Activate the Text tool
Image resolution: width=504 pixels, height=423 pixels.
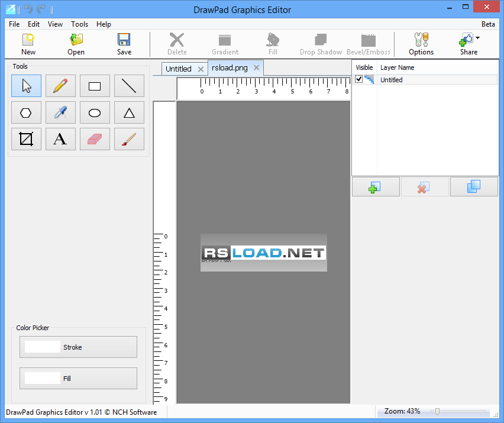pyautogui.click(x=60, y=139)
